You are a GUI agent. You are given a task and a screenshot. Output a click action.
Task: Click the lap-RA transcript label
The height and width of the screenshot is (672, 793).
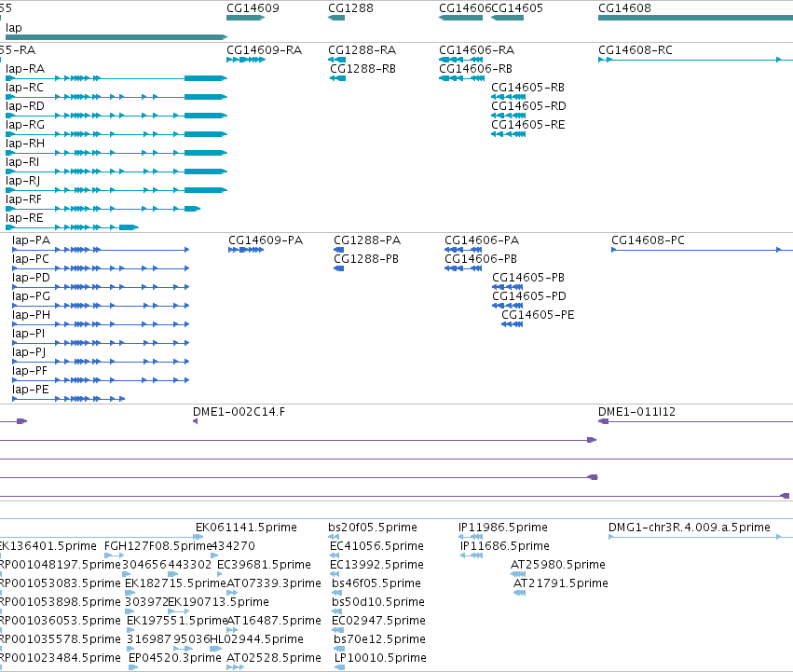coord(25,68)
